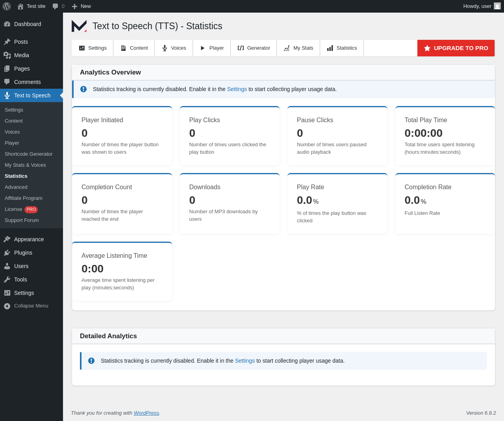Image resolution: width=504 pixels, height=421 pixels.
Task: Open the comments bubble icon in admin bar
Action: [56, 6]
